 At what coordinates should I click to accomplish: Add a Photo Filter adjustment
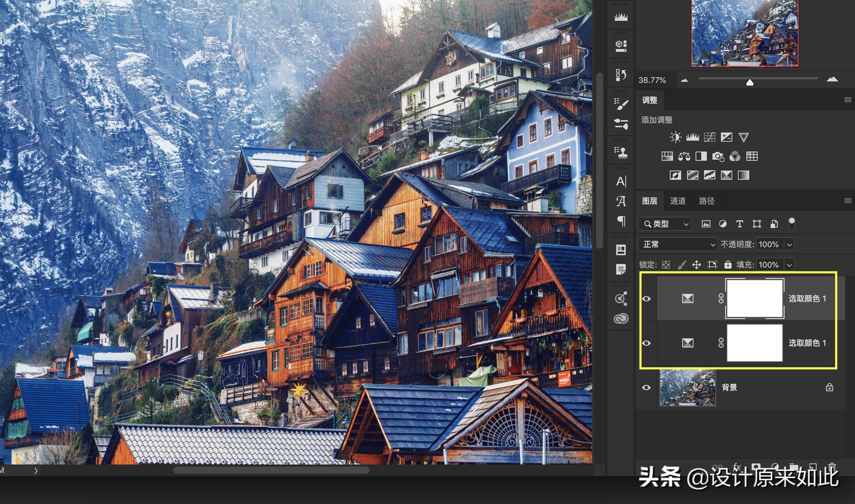718,156
